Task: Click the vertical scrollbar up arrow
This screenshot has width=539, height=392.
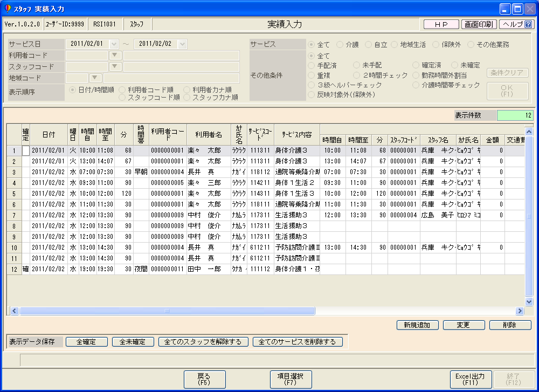Action: [529, 132]
